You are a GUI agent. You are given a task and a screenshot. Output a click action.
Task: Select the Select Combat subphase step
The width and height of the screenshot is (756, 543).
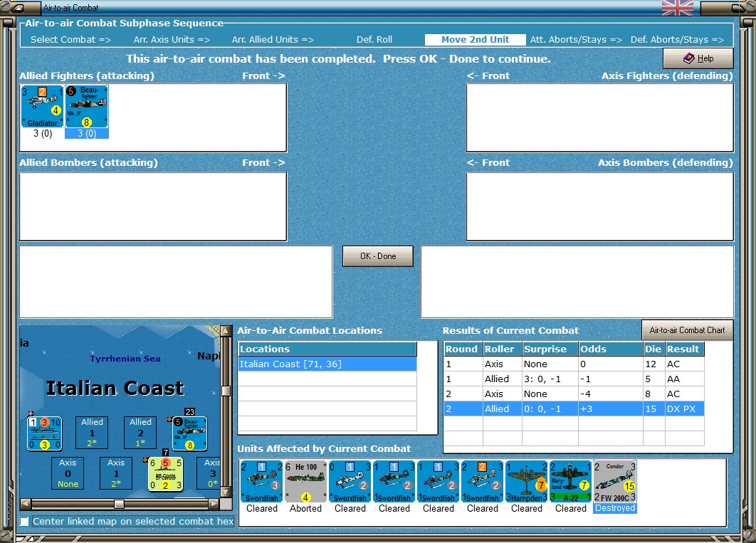coord(70,40)
